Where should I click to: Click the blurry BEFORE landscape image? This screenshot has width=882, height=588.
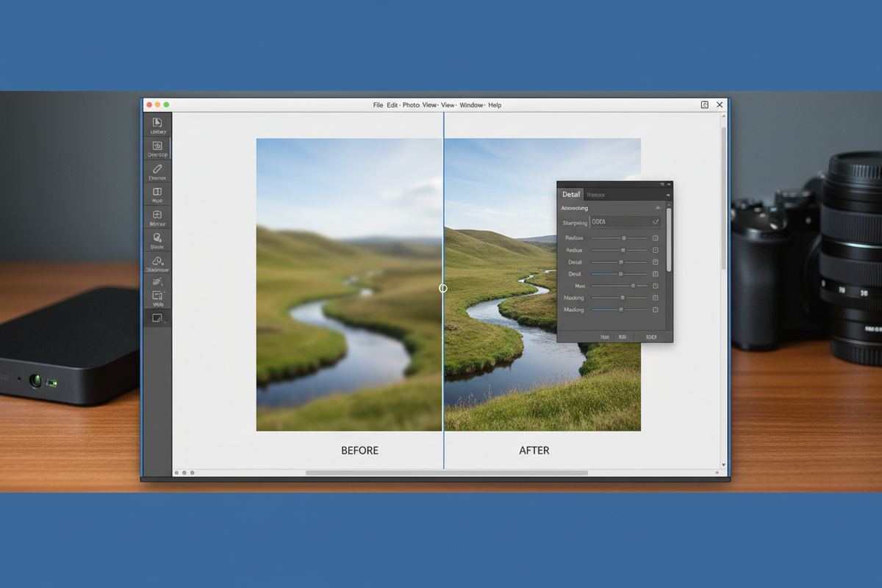[x=349, y=284]
